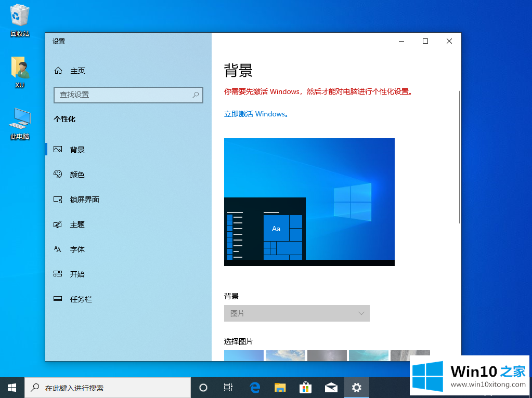Open the 背景 type dropdown showing 图片

pos(296,313)
